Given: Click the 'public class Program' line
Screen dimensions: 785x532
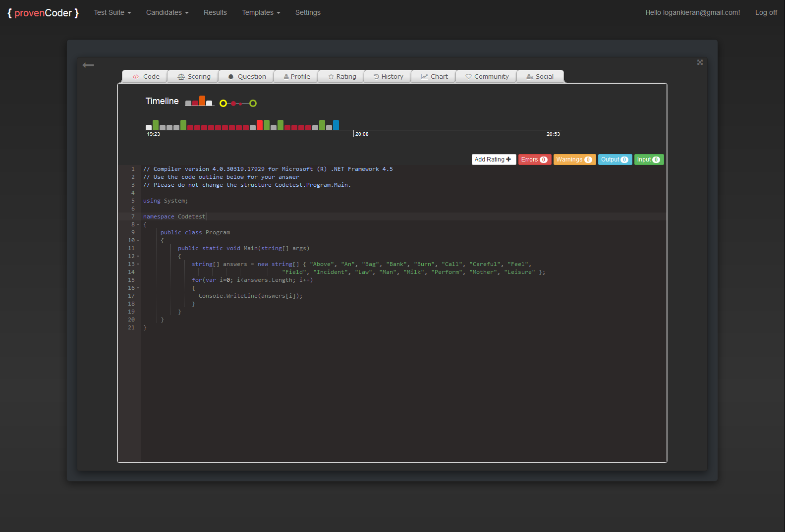Looking at the screenshot, I should 195,232.
